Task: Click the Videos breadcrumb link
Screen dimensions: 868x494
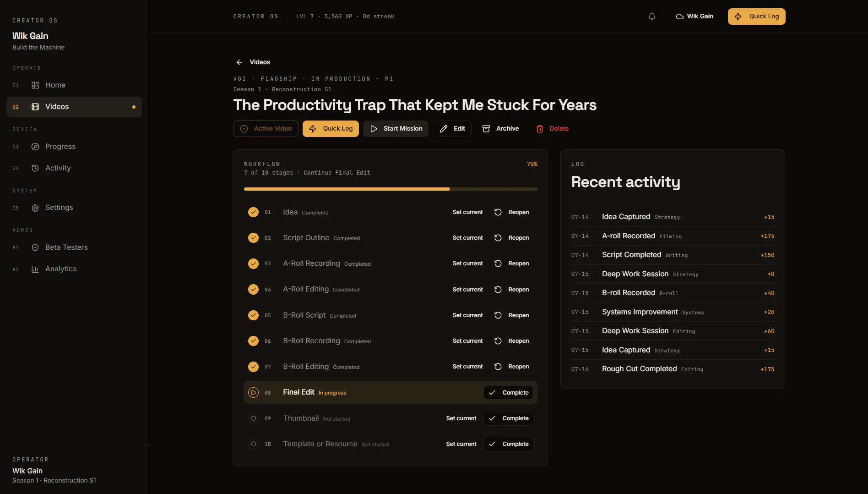Action: tap(260, 62)
